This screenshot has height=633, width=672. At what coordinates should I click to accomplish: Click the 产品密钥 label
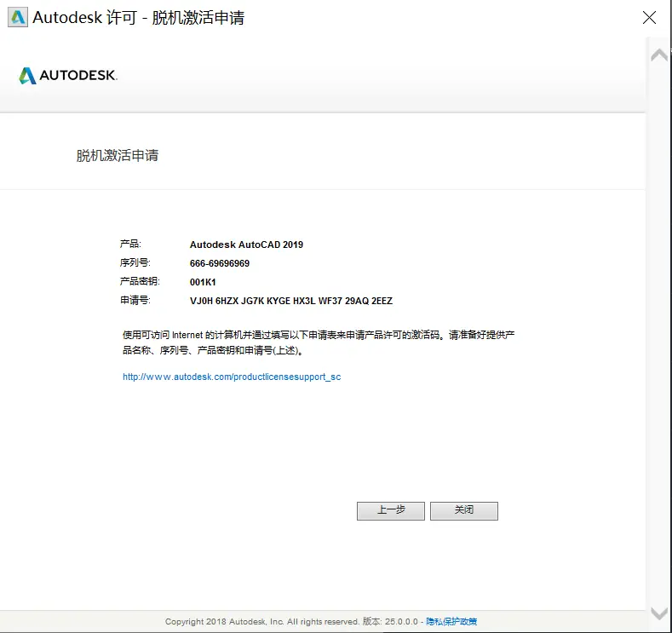pos(140,282)
